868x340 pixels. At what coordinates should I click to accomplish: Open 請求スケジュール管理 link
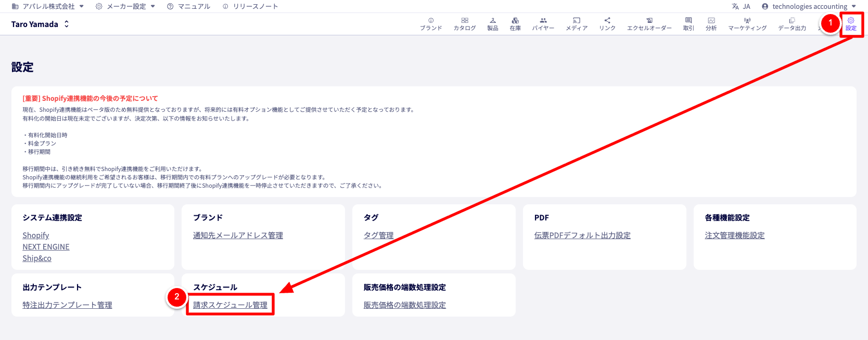point(230,305)
